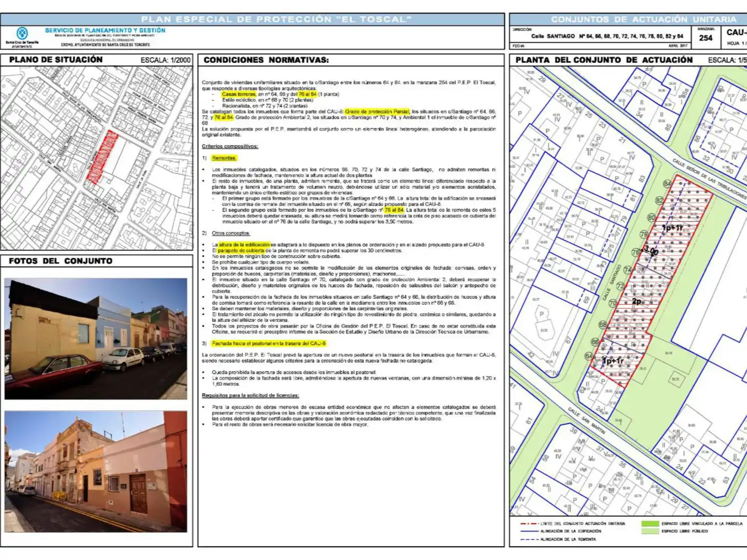Click the 'ESCALA: 1/2000' label
747x560 pixels.
[x=165, y=60]
